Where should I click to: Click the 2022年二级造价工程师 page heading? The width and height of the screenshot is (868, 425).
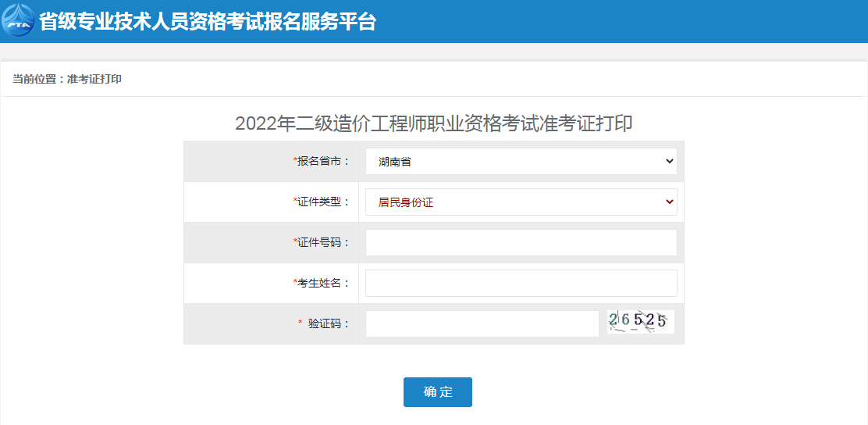point(434,123)
